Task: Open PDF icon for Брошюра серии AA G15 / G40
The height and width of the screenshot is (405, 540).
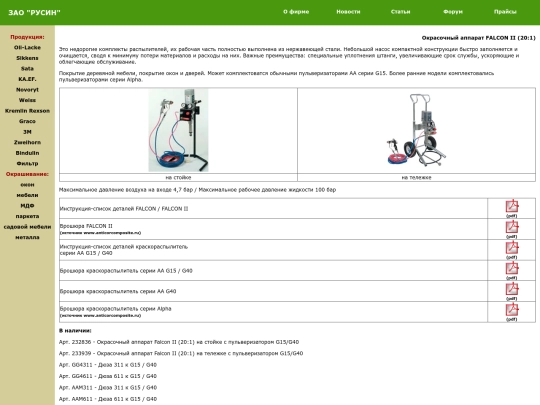Action: (512, 268)
